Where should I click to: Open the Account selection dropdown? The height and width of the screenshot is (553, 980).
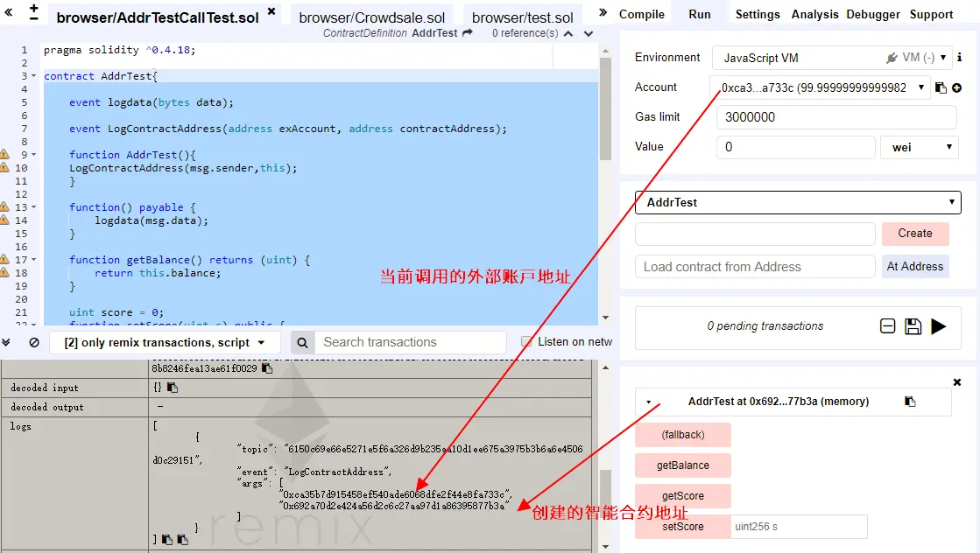[819, 87]
